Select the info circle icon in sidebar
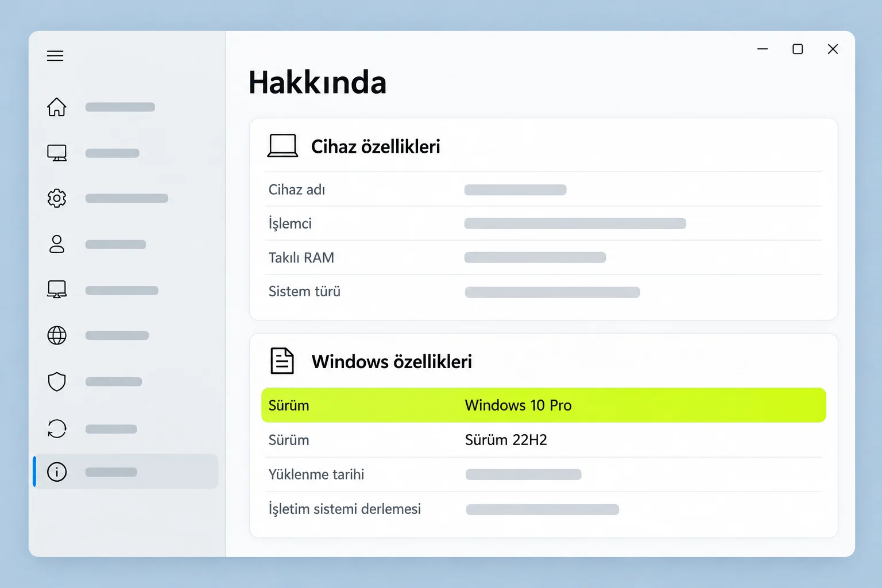Viewport: 882px width, 588px height. (x=57, y=472)
